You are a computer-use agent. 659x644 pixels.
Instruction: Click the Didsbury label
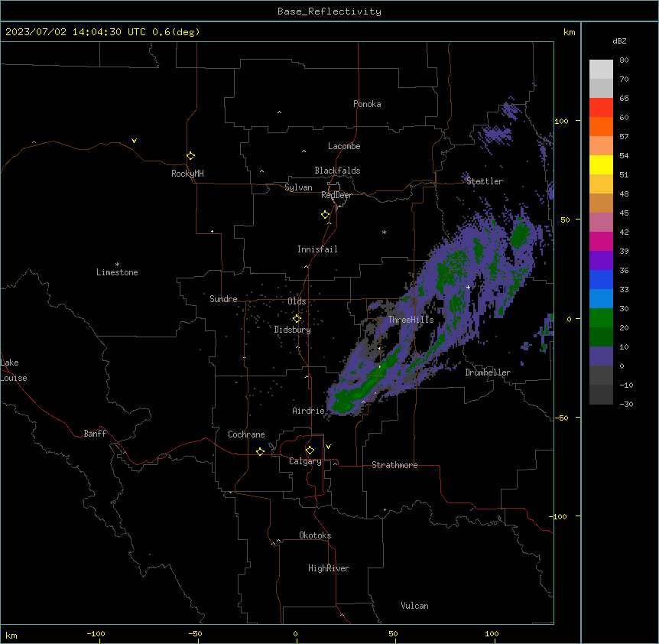[293, 330]
